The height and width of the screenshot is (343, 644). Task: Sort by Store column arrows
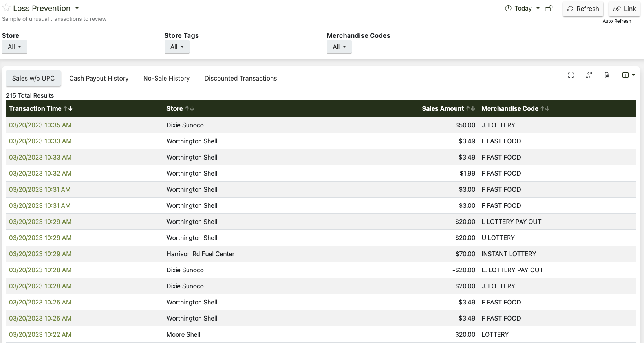click(x=190, y=108)
